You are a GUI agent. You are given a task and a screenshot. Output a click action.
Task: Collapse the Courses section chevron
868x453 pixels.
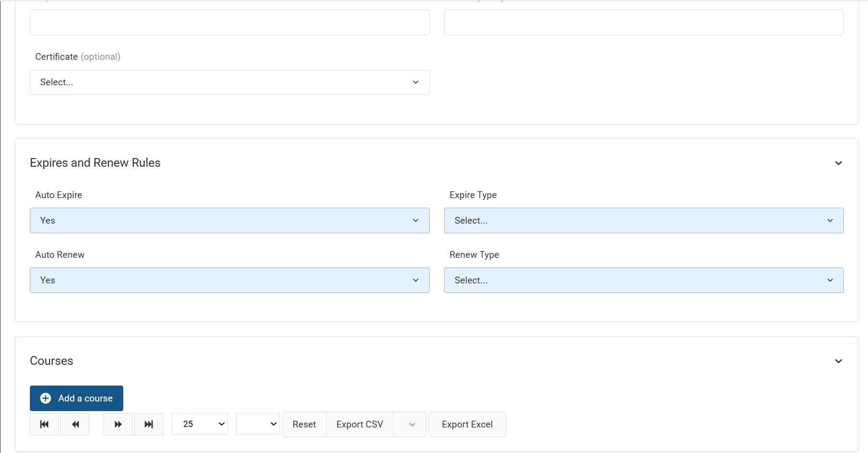point(838,361)
